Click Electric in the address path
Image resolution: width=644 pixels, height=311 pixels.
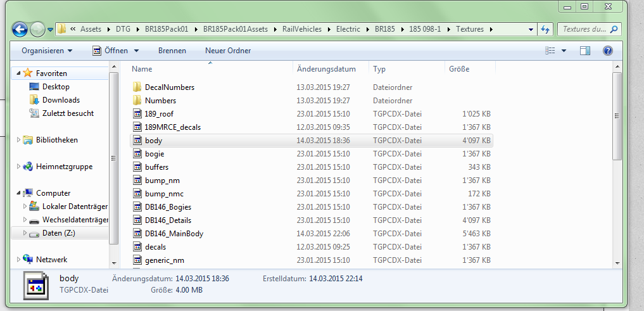pos(348,29)
